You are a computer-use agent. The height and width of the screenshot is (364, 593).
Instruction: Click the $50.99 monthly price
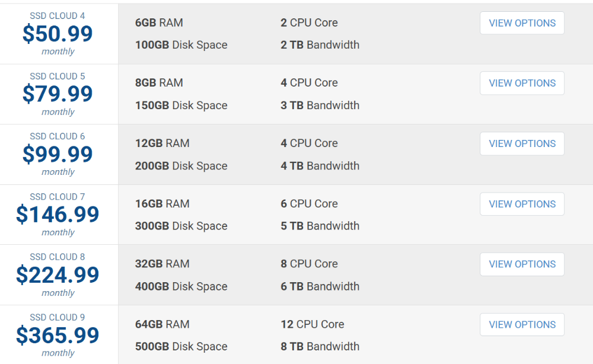click(58, 34)
